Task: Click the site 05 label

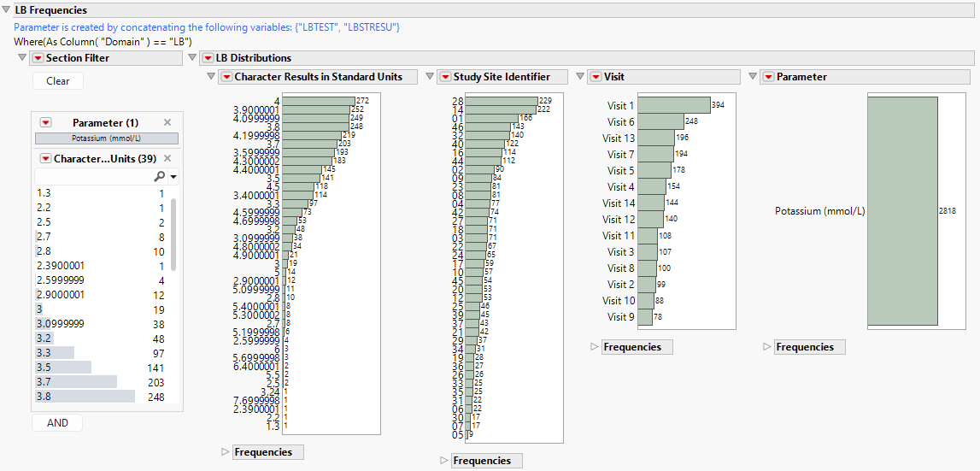Action: pos(457,435)
